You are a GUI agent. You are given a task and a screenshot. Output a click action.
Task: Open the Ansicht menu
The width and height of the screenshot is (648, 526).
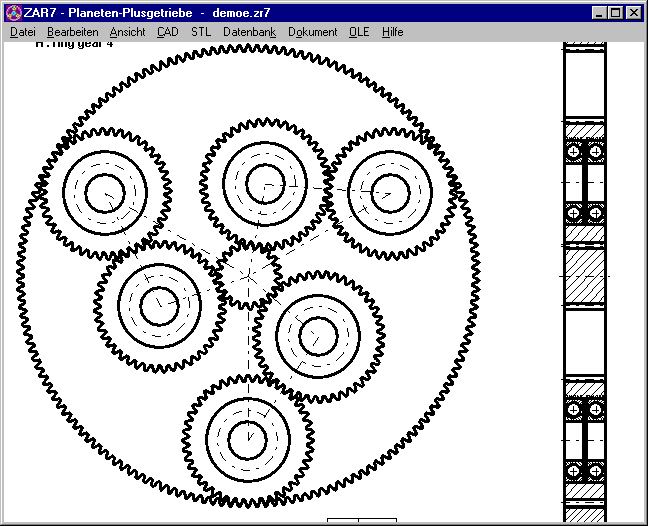127,32
